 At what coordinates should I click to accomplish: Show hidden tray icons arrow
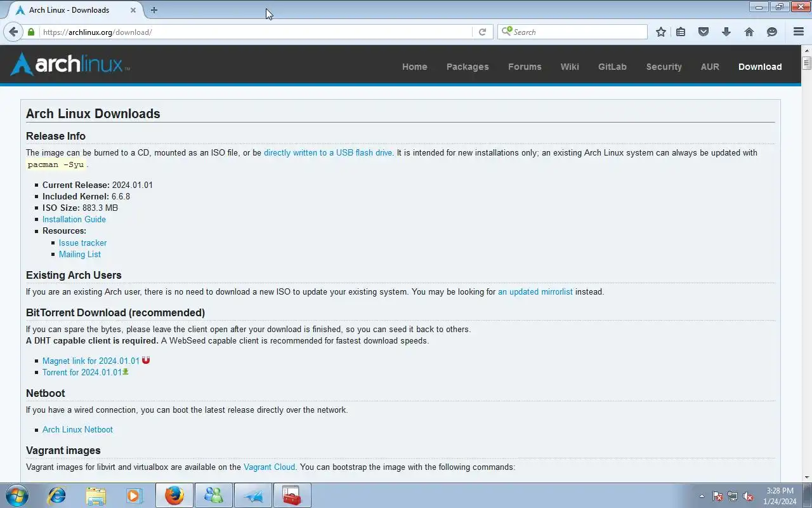(702, 496)
